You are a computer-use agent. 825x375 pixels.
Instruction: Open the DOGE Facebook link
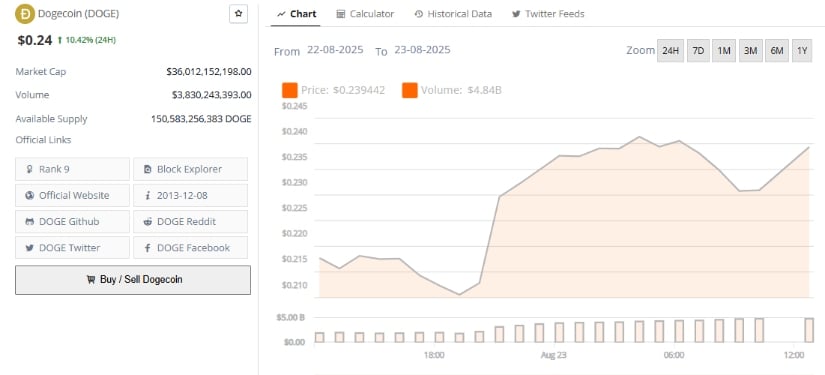point(190,248)
